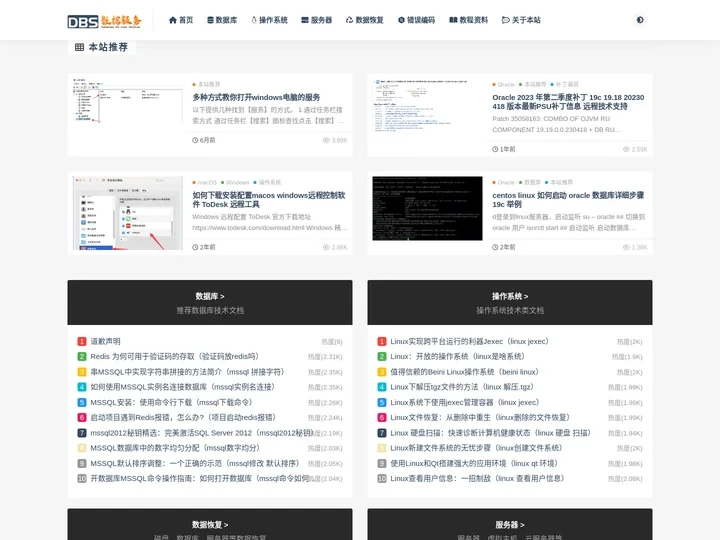The width and height of the screenshot is (720, 540).
Task: Open the 首页 home menu item
Action: coord(181,20)
